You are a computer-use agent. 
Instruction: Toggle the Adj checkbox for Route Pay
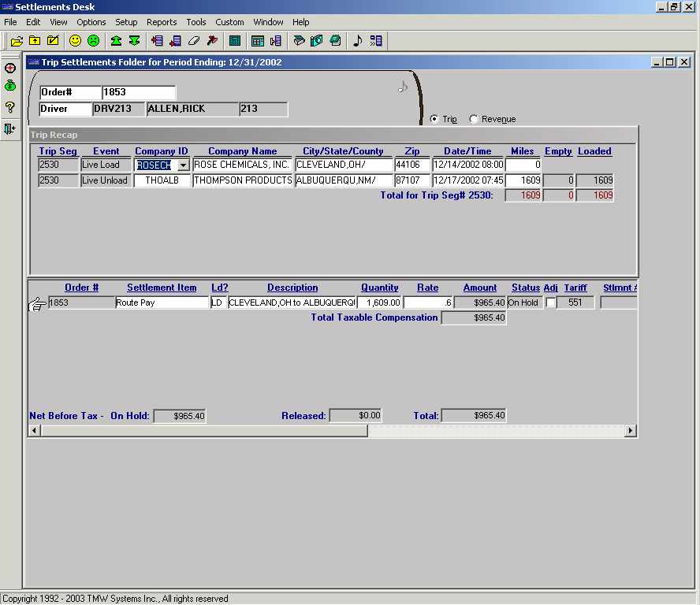(550, 302)
